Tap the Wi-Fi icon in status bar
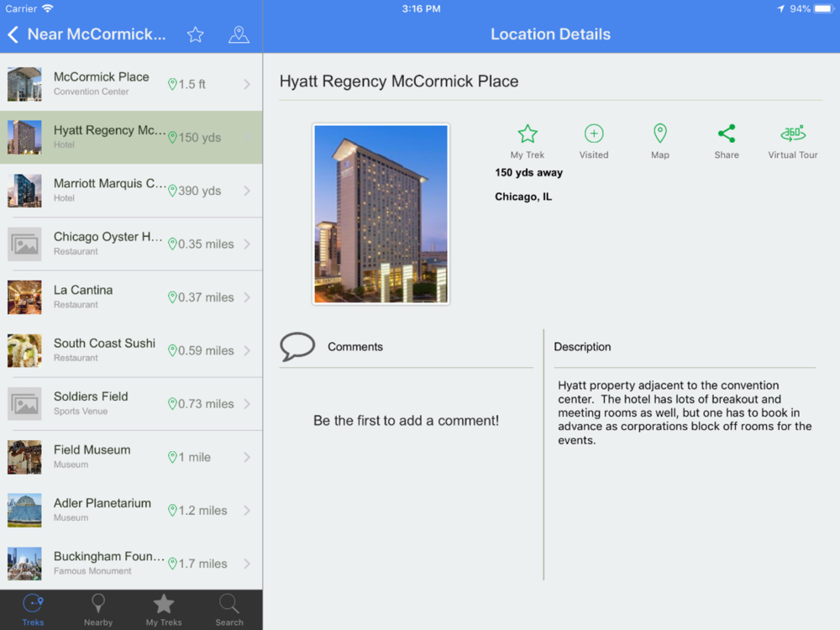 click(48, 8)
